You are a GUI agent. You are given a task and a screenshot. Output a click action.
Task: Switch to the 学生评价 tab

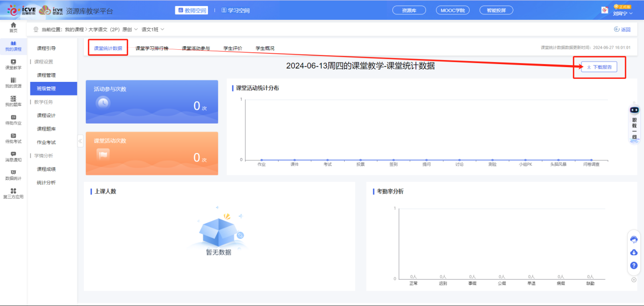click(234, 48)
